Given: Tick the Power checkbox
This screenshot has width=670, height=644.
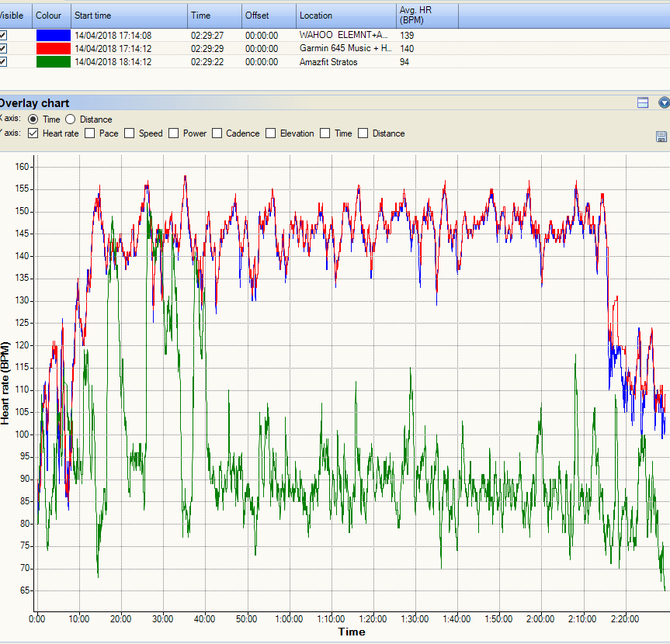Looking at the screenshot, I should [173, 133].
